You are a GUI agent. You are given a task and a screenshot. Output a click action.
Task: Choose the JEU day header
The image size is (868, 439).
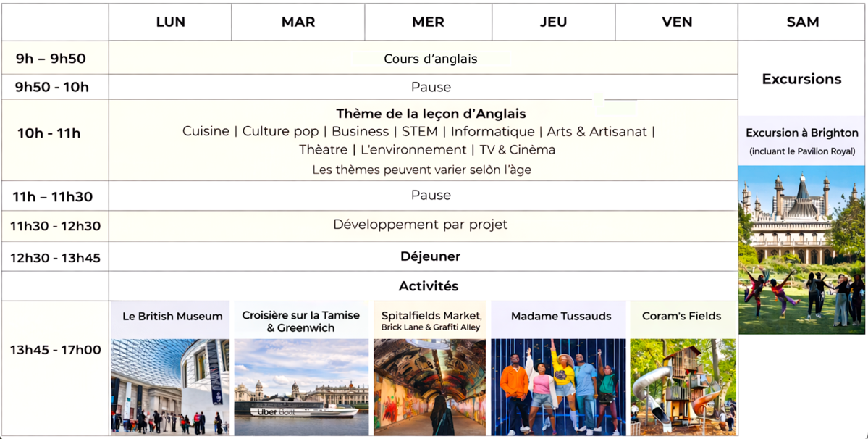tap(553, 22)
